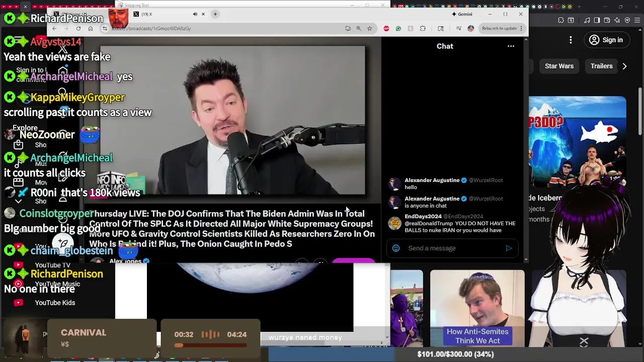Screen dimensions: 644x362
Task: Select the Star Wars chip
Action: (559, 66)
